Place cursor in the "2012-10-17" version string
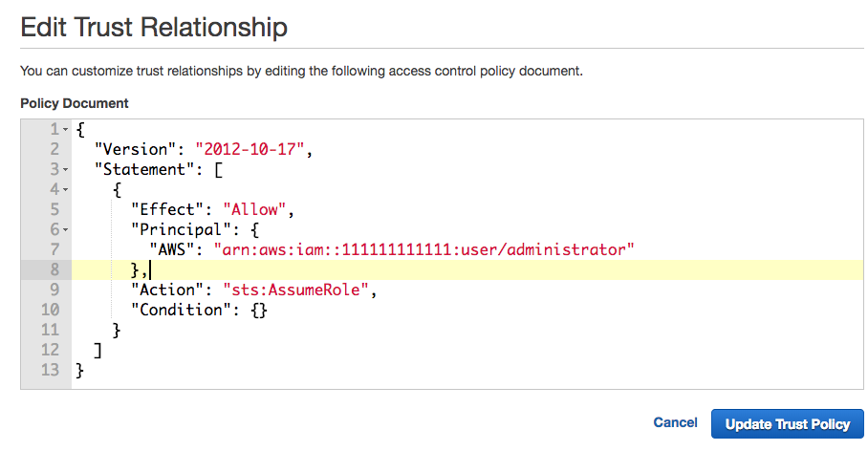The height and width of the screenshot is (451, 868). pos(250,149)
